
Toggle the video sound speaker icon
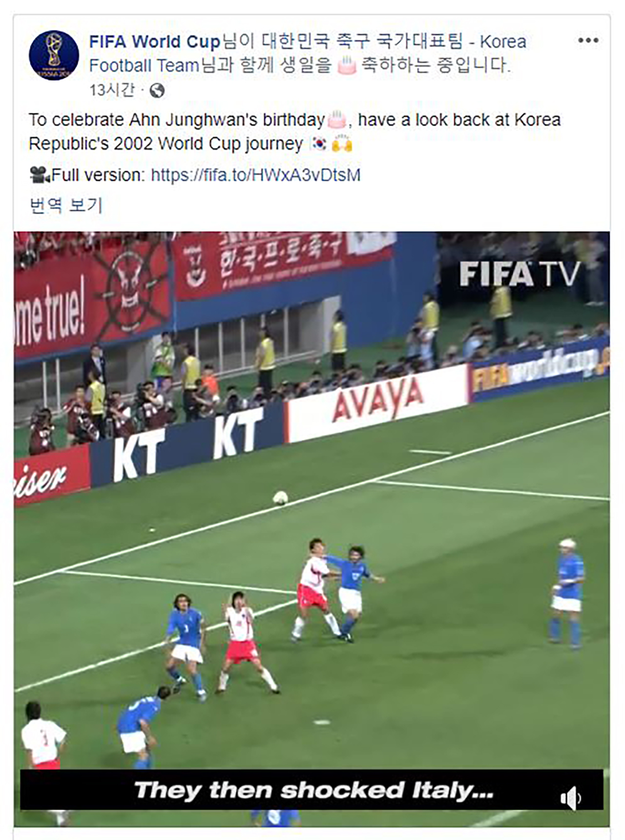click(x=571, y=798)
